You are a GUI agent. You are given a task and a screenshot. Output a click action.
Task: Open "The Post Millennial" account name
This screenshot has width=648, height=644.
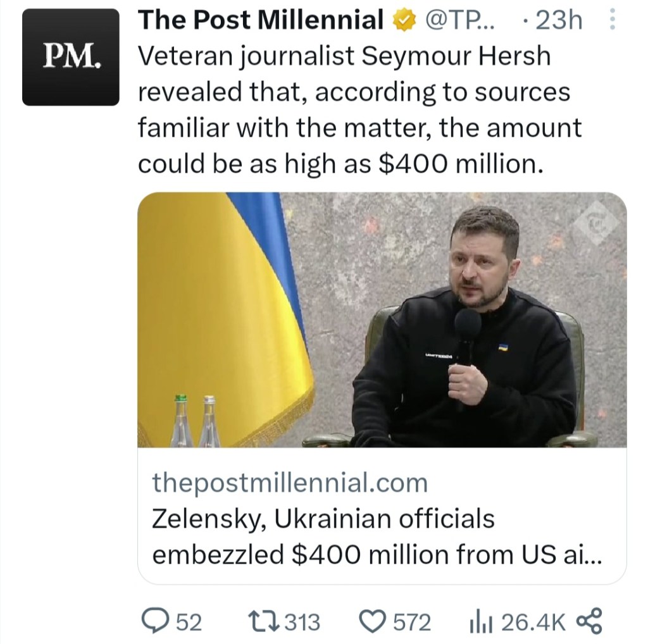click(261, 21)
